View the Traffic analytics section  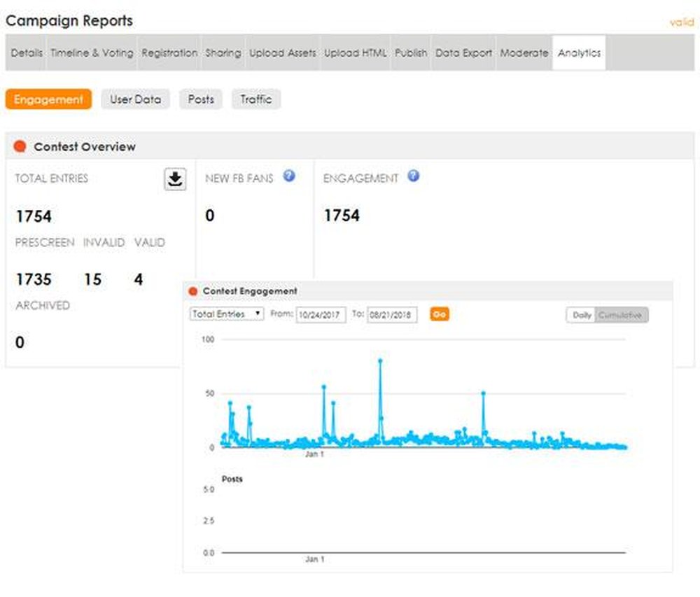(255, 99)
